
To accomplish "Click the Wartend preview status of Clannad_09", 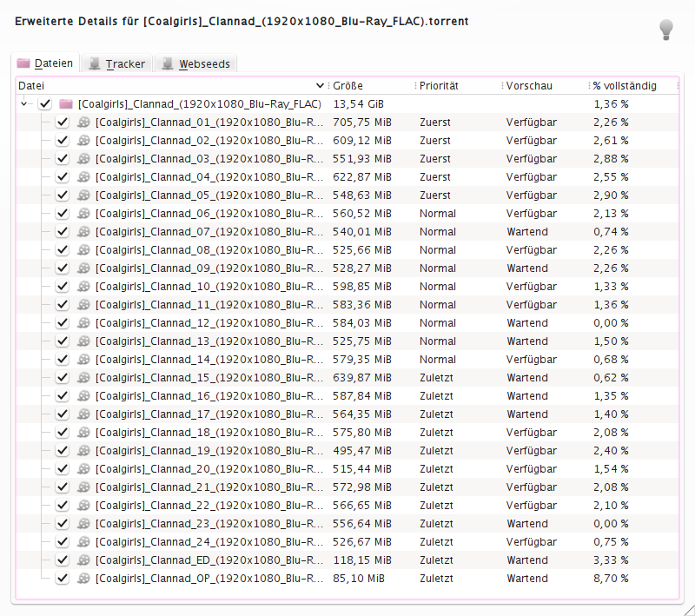I will click(527, 268).
